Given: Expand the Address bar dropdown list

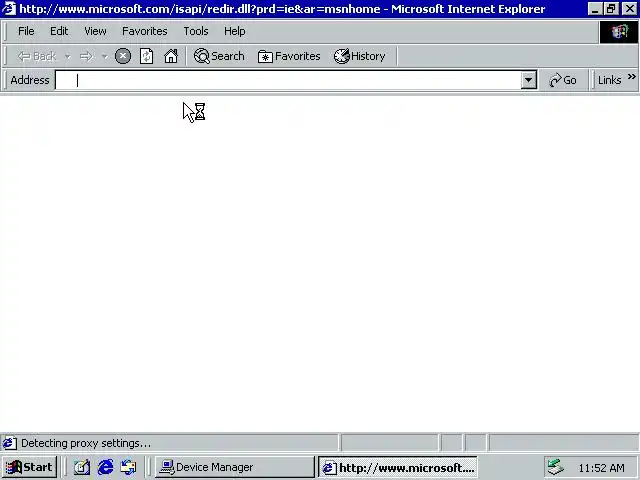Looking at the screenshot, I should [529, 80].
